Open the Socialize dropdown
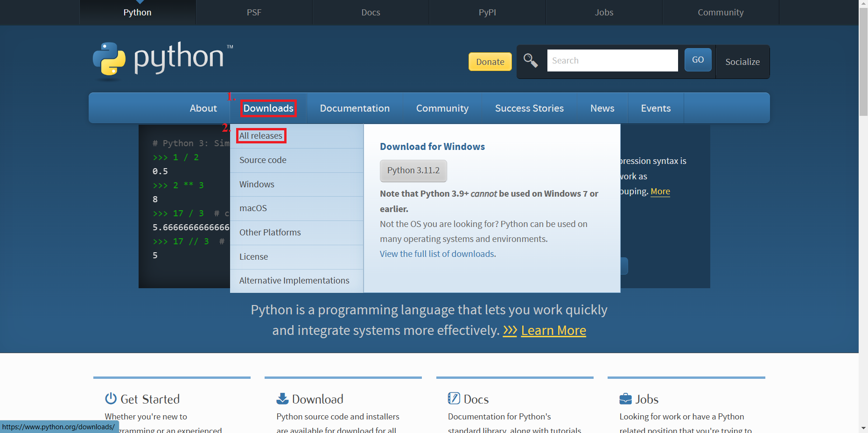The height and width of the screenshot is (433, 868). (x=742, y=62)
